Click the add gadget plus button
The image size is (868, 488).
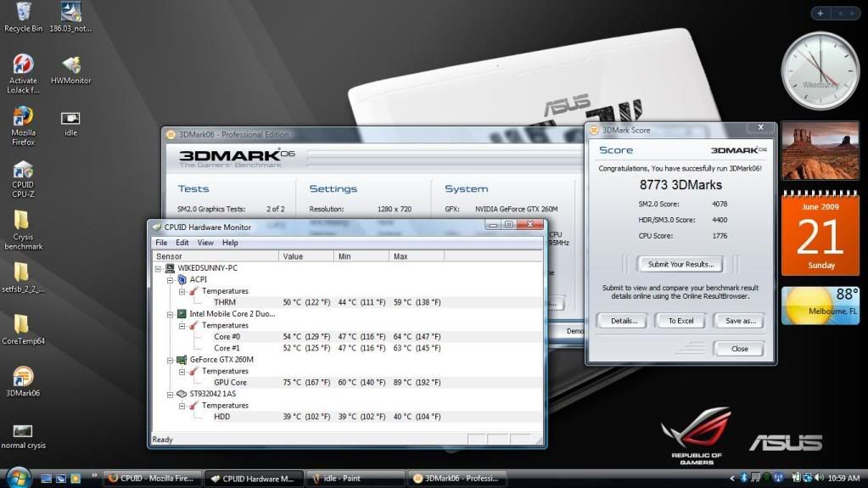pos(820,14)
